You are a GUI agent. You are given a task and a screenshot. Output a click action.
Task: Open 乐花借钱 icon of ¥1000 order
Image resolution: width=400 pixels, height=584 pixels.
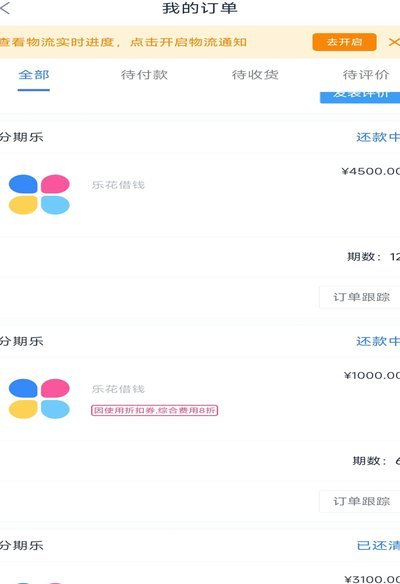(39, 399)
